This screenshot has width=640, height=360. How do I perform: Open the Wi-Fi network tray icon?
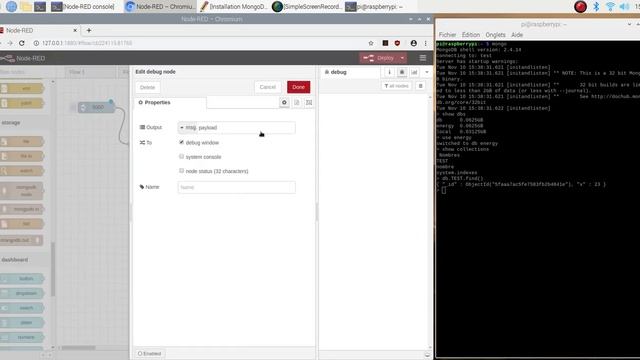[x=610, y=7]
